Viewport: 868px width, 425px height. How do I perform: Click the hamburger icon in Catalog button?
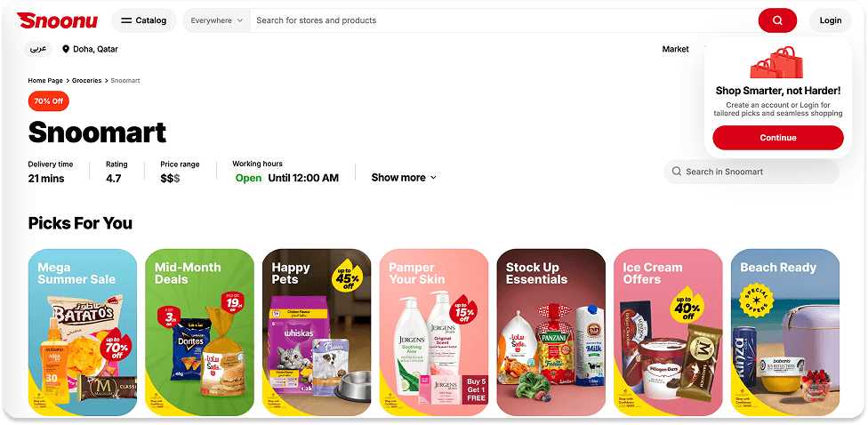coord(126,20)
